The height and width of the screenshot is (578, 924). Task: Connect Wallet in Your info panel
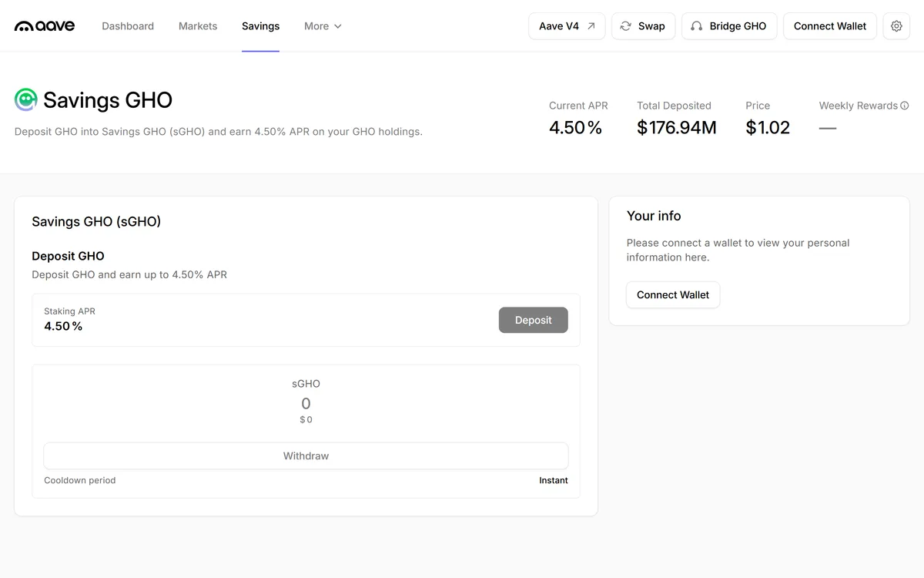tap(673, 294)
